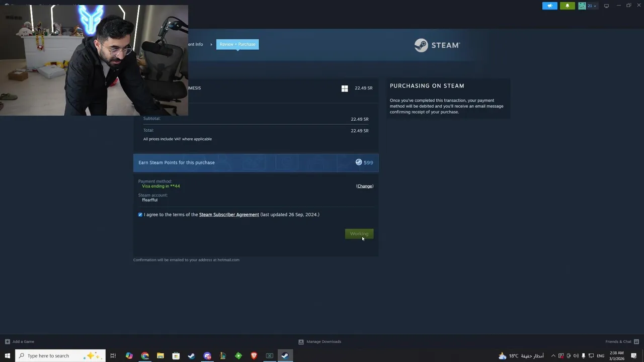Click the Meet Now camera tray icon
The image size is (644, 362).
tap(569, 356)
